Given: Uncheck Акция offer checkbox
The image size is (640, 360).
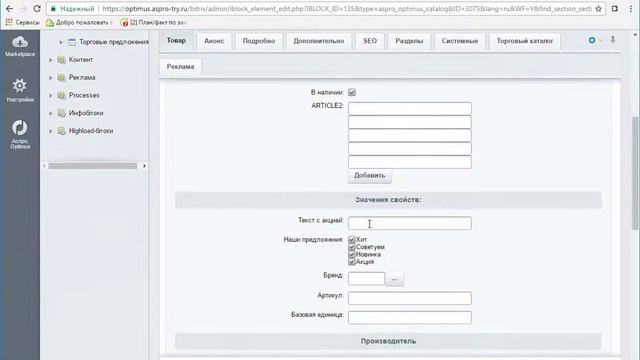Looking at the screenshot, I should (351, 262).
